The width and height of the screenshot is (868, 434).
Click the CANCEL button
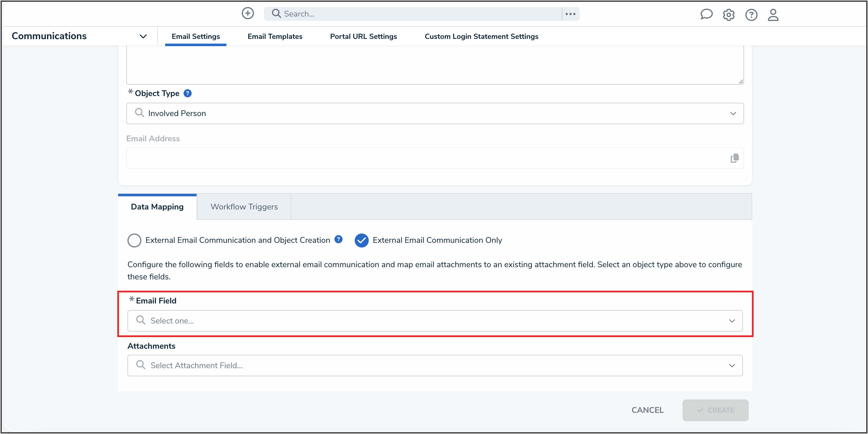647,410
